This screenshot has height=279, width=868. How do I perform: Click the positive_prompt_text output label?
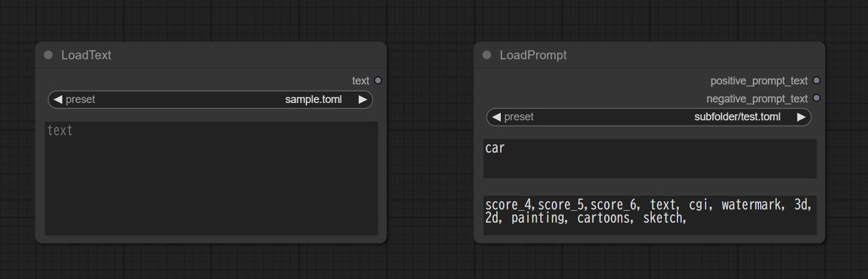click(x=759, y=81)
